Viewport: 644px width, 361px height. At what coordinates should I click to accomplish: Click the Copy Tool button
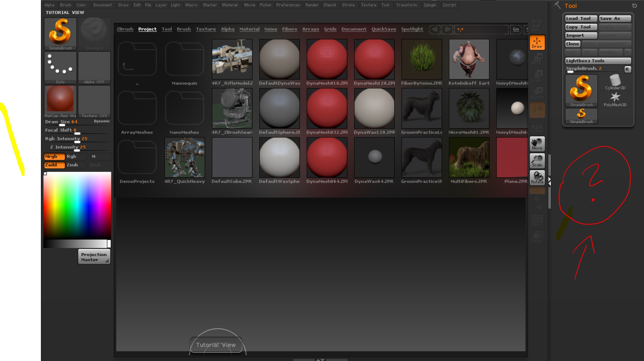[581, 27]
